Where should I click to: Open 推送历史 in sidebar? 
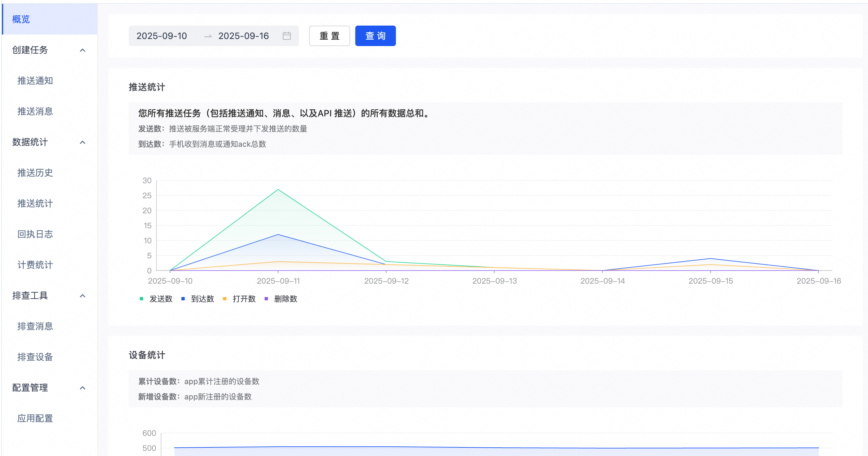[x=35, y=173]
